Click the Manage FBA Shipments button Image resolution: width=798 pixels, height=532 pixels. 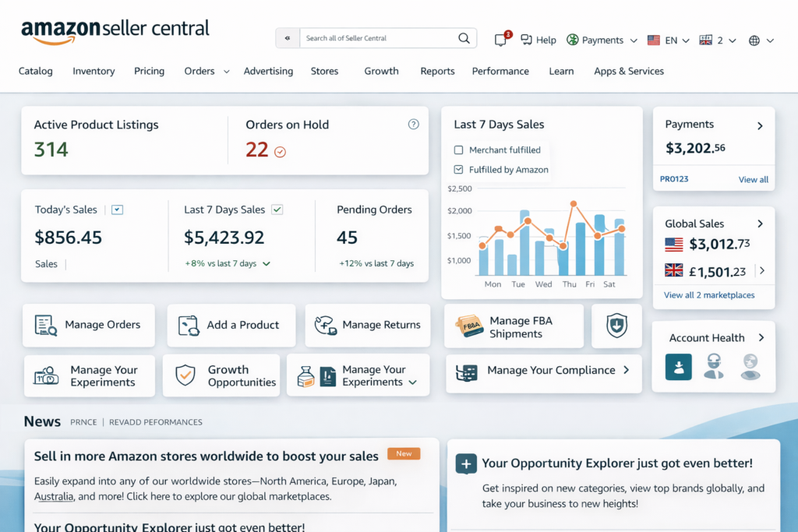514,326
